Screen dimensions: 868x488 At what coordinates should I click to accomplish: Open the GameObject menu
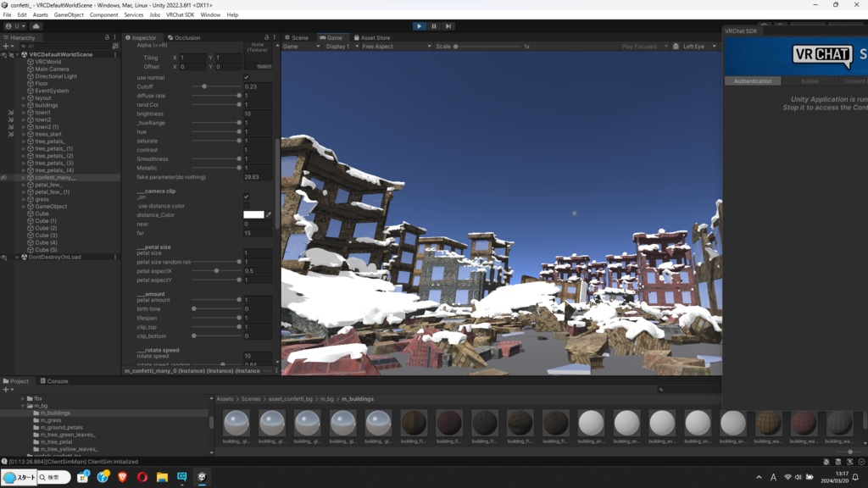(x=69, y=15)
